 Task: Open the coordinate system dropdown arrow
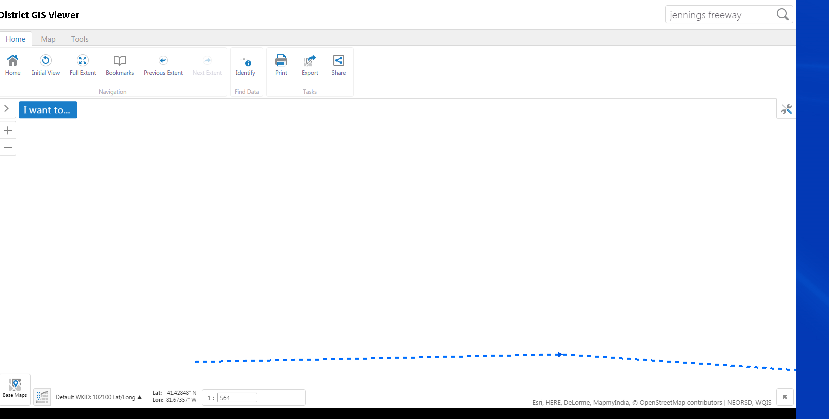(140, 397)
